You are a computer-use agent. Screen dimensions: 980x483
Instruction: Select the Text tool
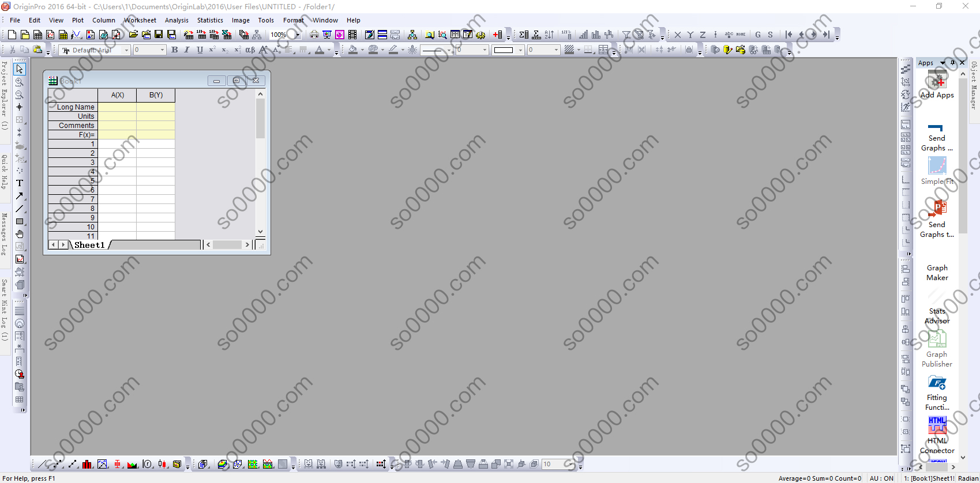point(20,183)
